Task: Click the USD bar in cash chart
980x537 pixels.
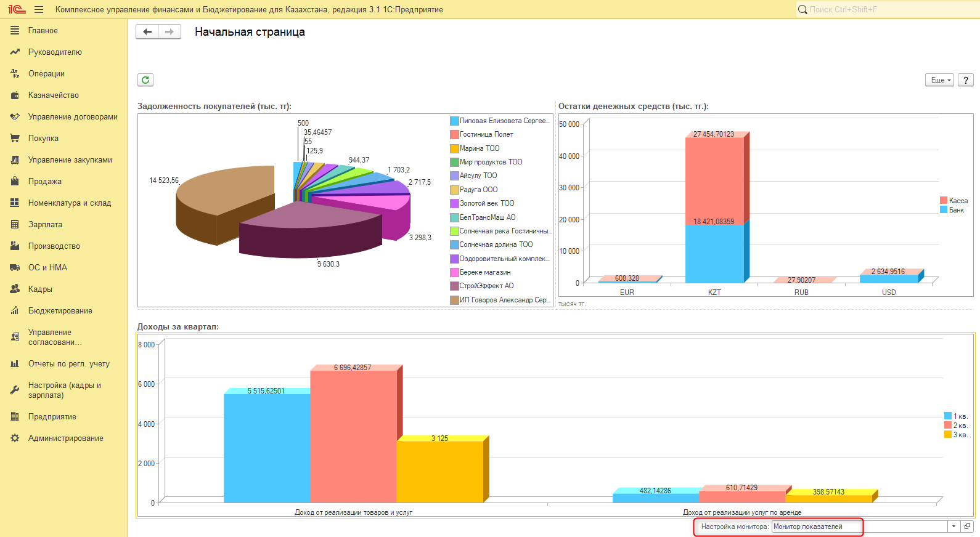Action: click(889, 278)
